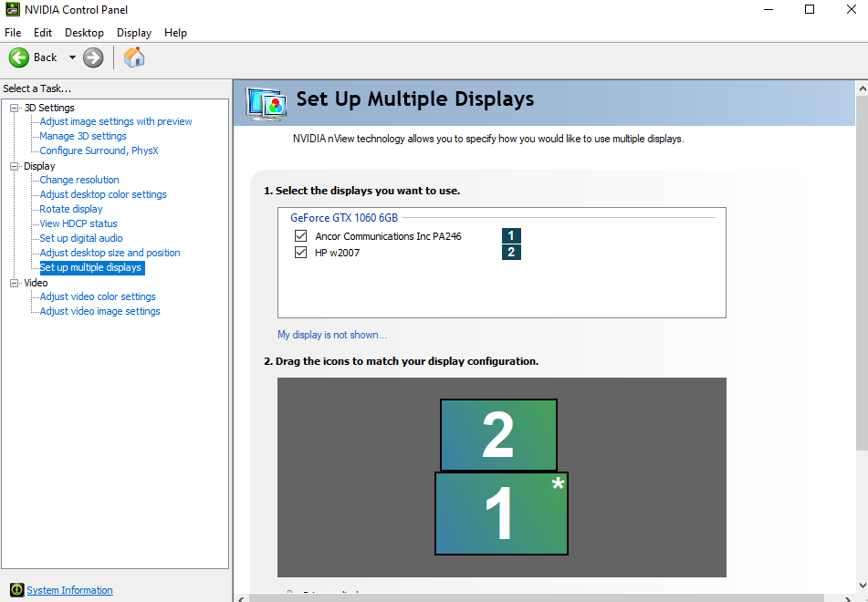Open the System Information link
Screen dimensions: 868x602
point(69,590)
